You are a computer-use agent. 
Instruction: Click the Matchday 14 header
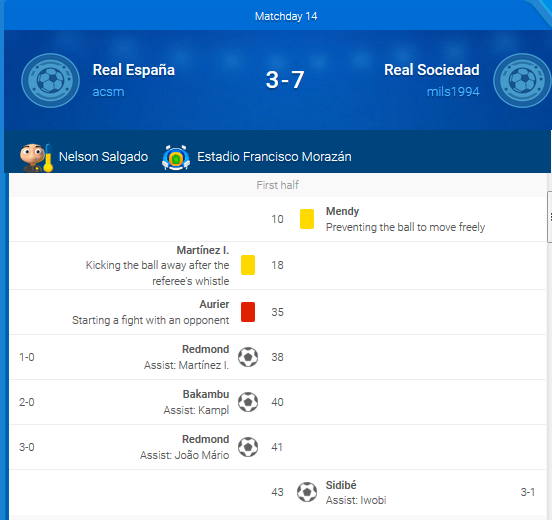click(x=286, y=16)
